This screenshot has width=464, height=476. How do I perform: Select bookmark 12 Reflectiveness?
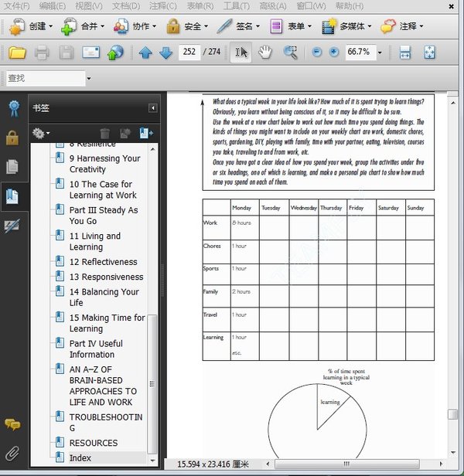[x=104, y=262]
